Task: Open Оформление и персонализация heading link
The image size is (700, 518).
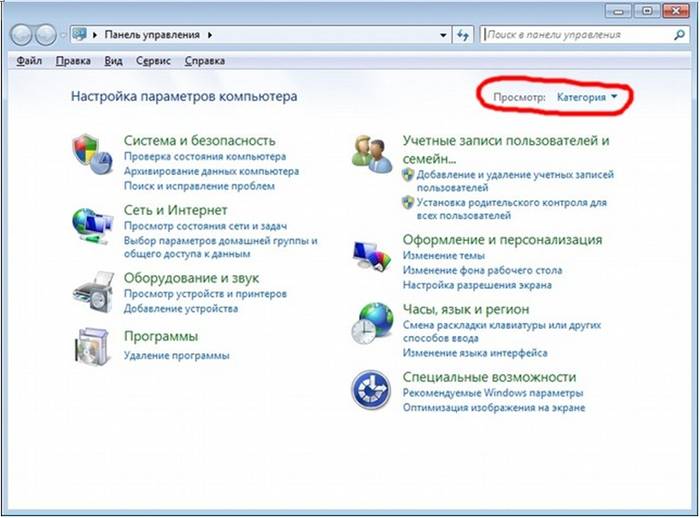Action: coord(502,240)
